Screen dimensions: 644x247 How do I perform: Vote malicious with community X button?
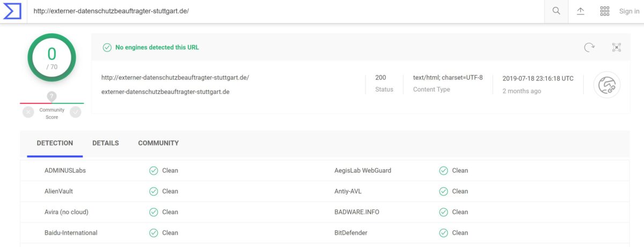[x=28, y=112]
